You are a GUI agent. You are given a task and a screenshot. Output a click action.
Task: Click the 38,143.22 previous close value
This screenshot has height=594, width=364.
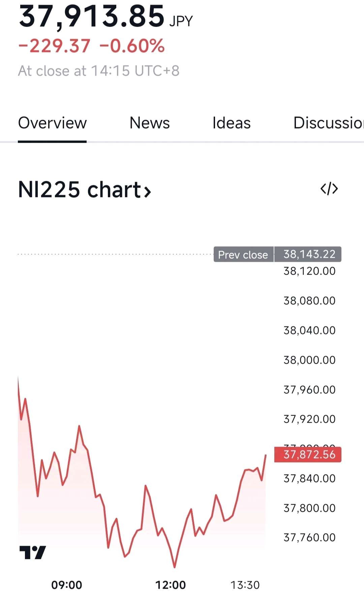pyautogui.click(x=308, y=254)
